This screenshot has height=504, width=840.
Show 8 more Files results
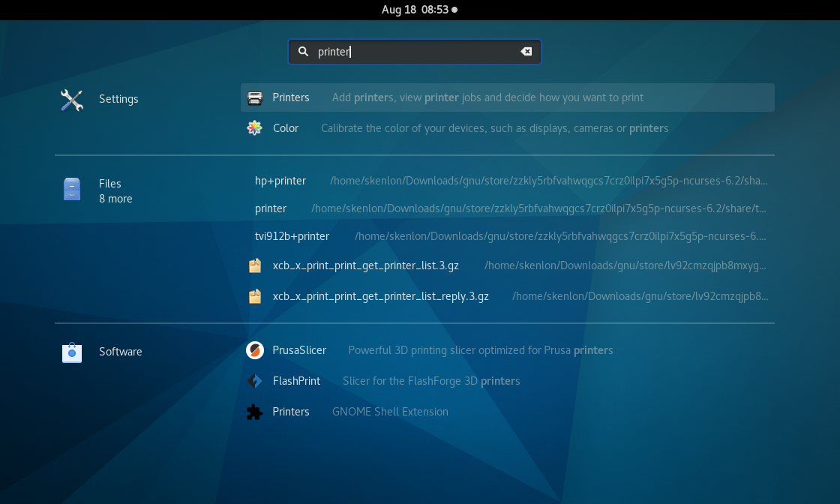pyautogui.click(x=115, y=199)
